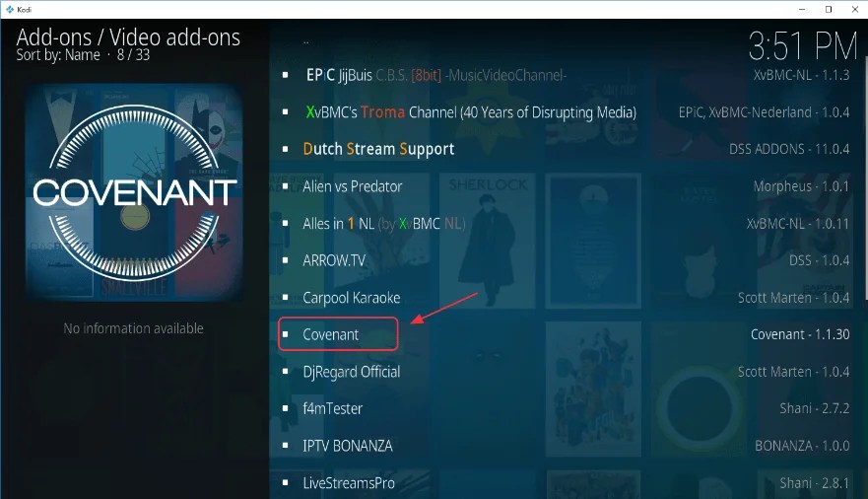Click 'DSS ADDONS - 11.0.4' version label
This screenshot has height=499, width=868.
point(789,150)
